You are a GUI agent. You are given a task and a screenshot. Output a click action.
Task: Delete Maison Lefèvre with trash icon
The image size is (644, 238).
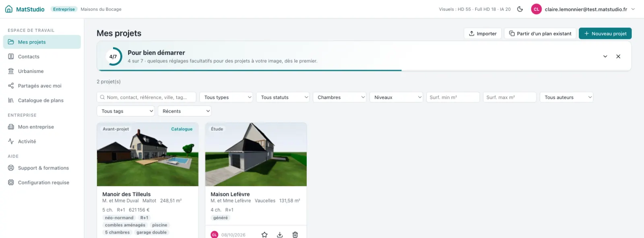(x=295, y=235)
